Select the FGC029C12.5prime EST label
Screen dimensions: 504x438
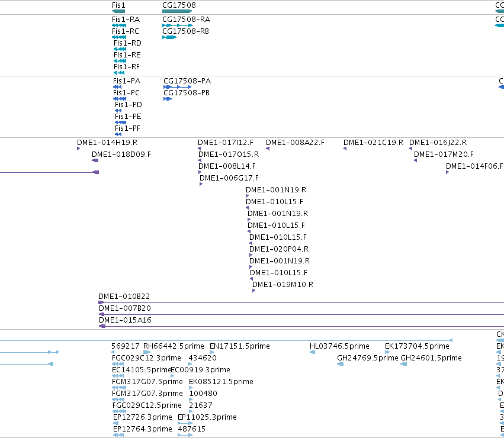tap(147, 406)
